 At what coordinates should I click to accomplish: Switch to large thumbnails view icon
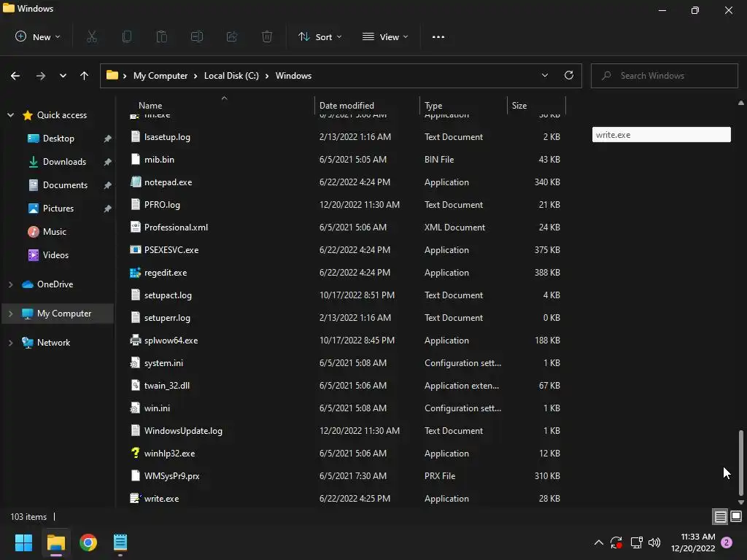coord(736,516)
